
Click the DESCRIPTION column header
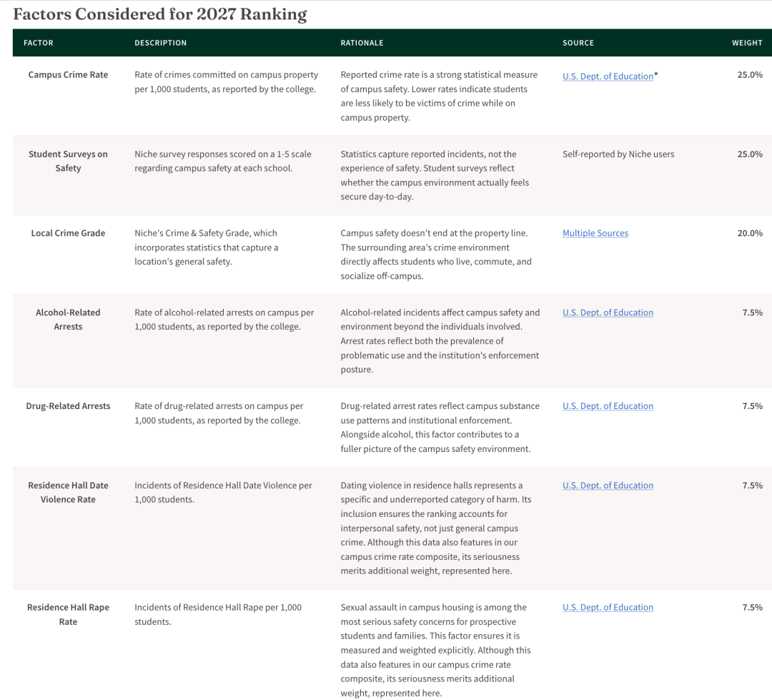coord(161,43)
